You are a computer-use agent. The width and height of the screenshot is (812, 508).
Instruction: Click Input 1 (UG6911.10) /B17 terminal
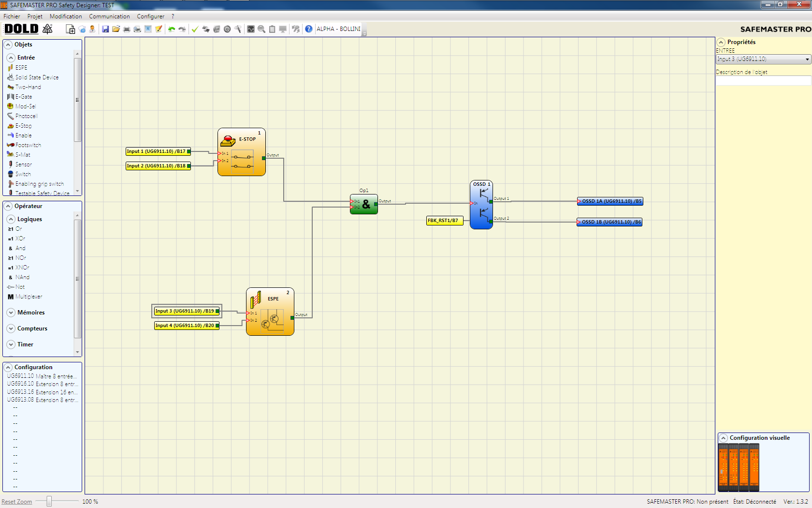click(x=158, y=151)
